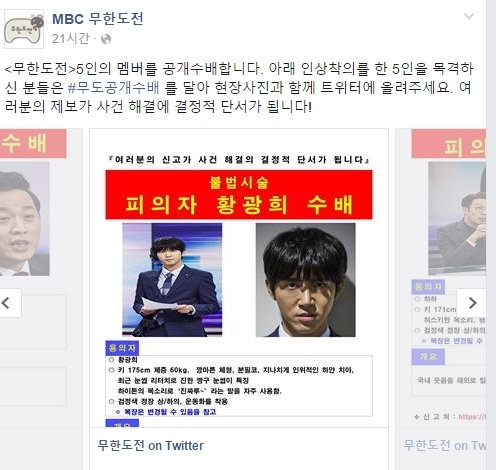Advance to the next carousel card
The width and height of the screenshot is (496, 470).
point(471,303)
